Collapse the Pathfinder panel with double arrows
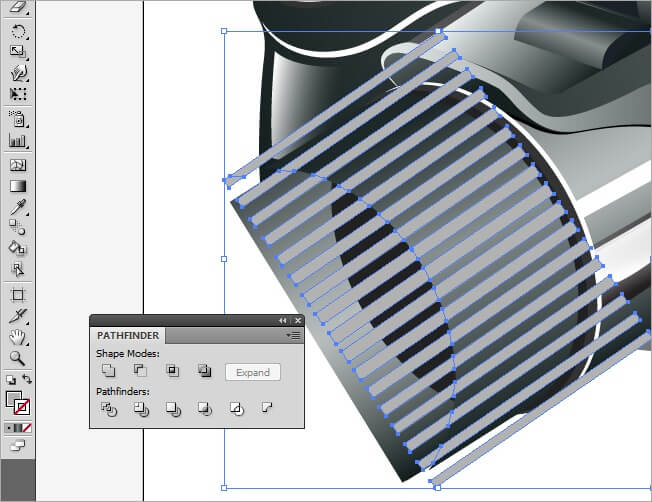The height and width of the screenshot is (502, 652). 282,320
